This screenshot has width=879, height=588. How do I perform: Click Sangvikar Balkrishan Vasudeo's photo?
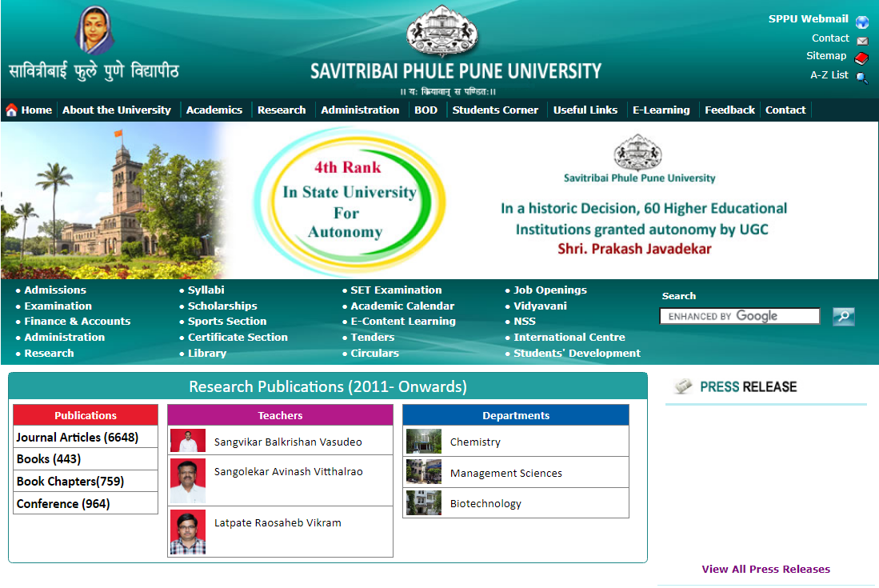point(187,441)
